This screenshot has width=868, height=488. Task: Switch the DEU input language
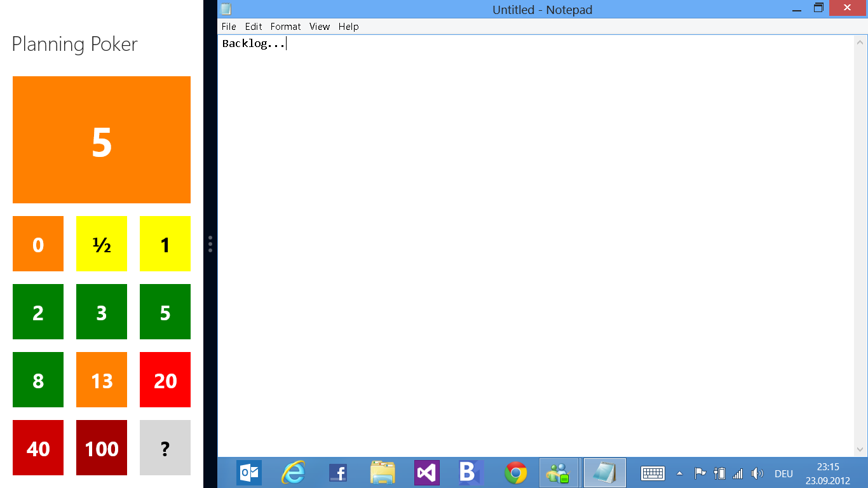click(783, 473)
